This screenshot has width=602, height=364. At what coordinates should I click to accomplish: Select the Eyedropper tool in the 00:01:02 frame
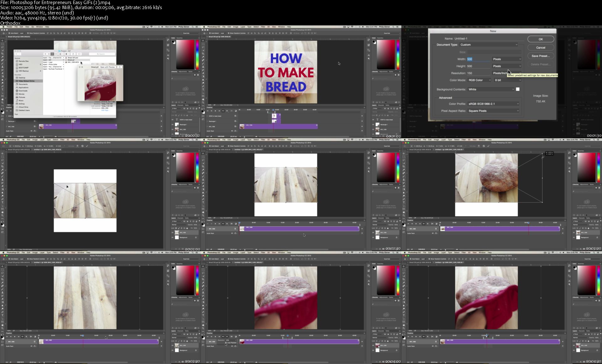tap(203, 57)
